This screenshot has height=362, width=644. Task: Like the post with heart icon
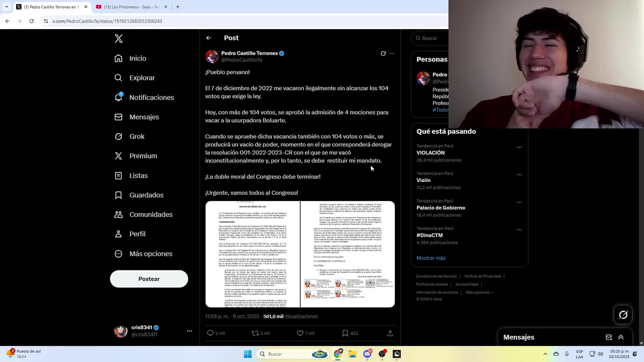click(300, 333)
